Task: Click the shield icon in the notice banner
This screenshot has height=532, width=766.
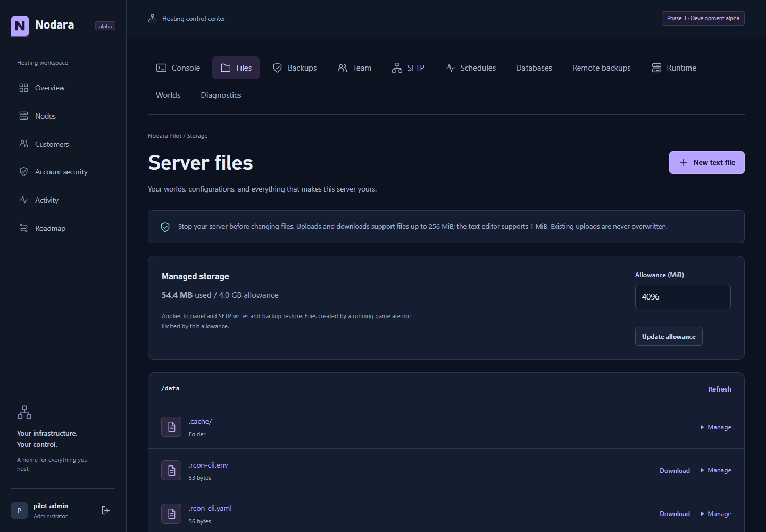Action: click(x=165, y=227)
